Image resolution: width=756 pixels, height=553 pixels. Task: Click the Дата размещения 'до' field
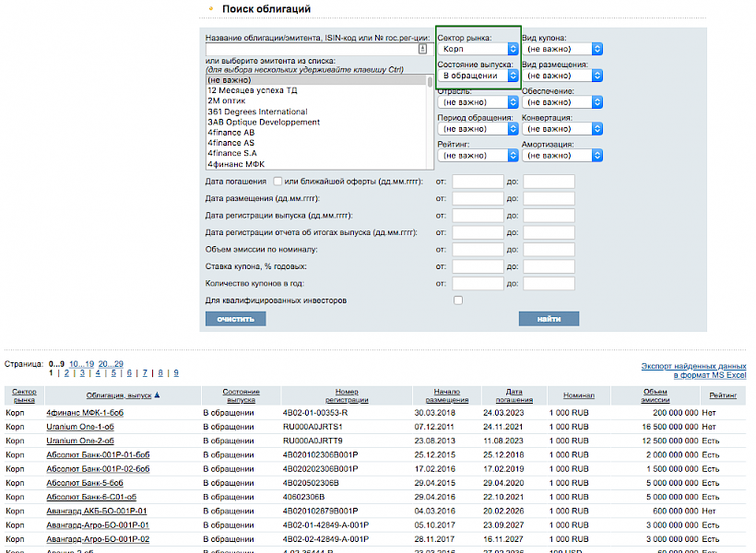[549, 198]
